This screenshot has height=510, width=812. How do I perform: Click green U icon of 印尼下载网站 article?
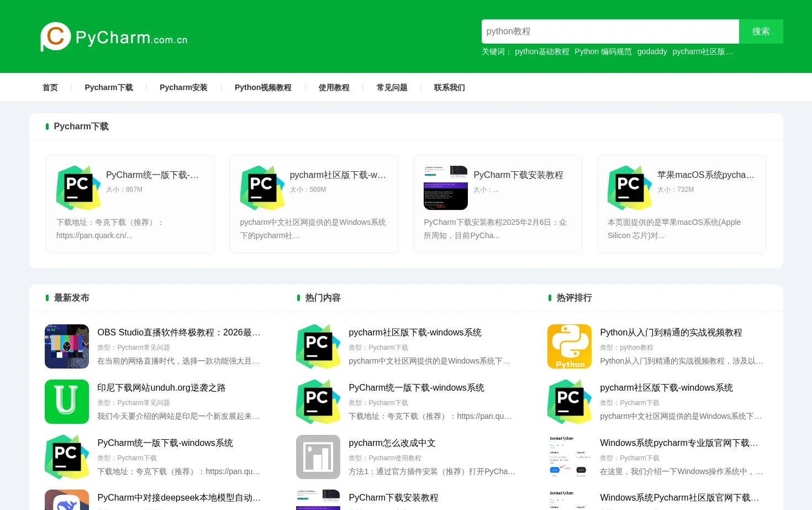67,402
